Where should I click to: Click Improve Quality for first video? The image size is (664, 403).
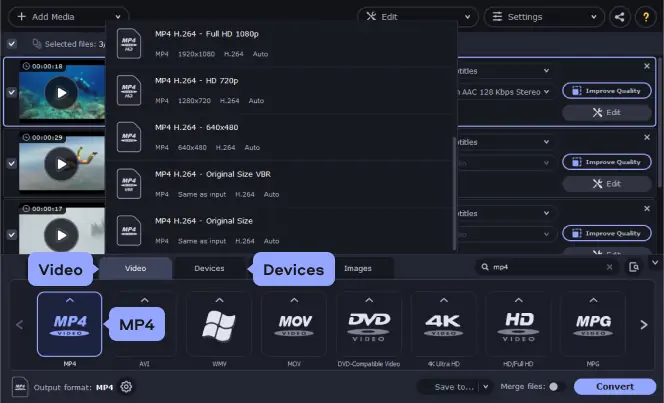[x=607, y=91]
